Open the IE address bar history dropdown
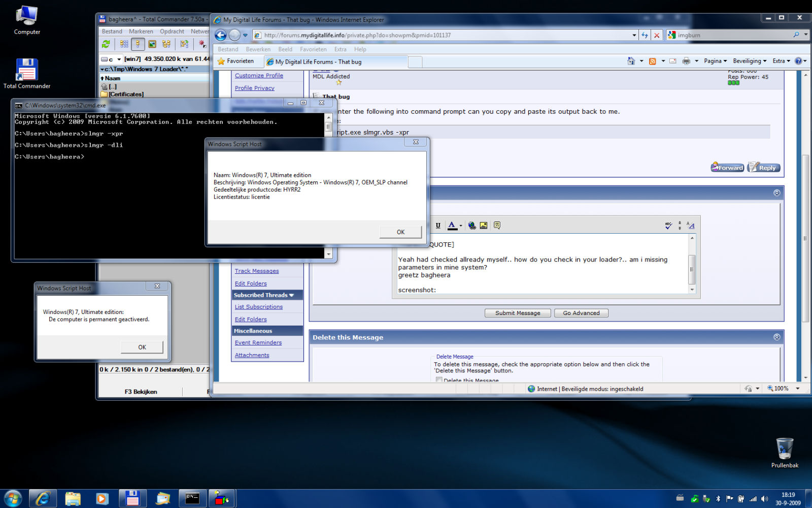 [634, 35]
